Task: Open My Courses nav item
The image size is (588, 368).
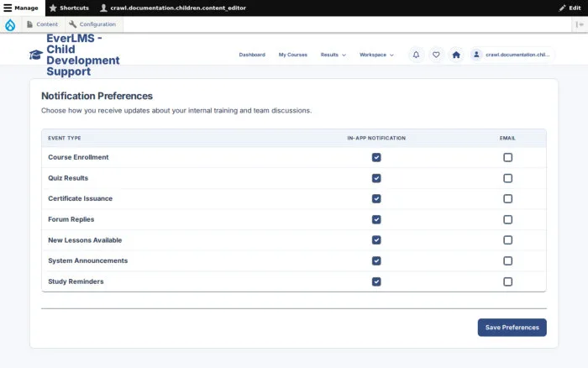Action: click(293, 55)
